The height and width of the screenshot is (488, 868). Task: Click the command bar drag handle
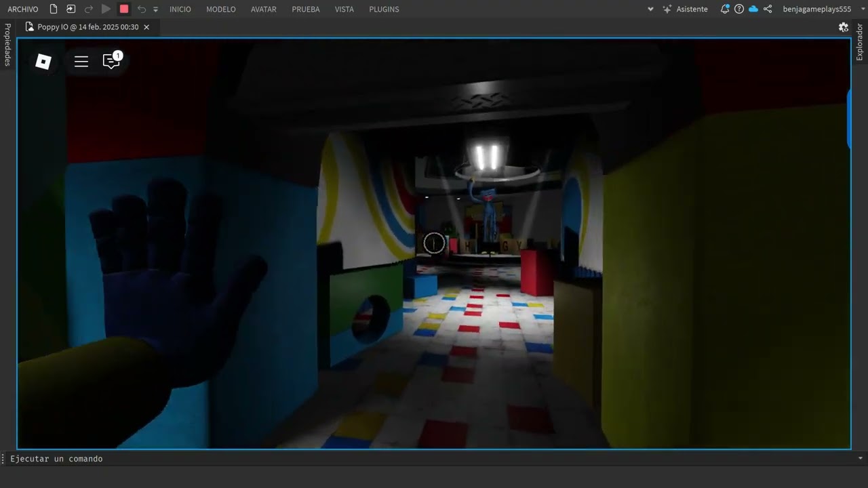[3, 459]
